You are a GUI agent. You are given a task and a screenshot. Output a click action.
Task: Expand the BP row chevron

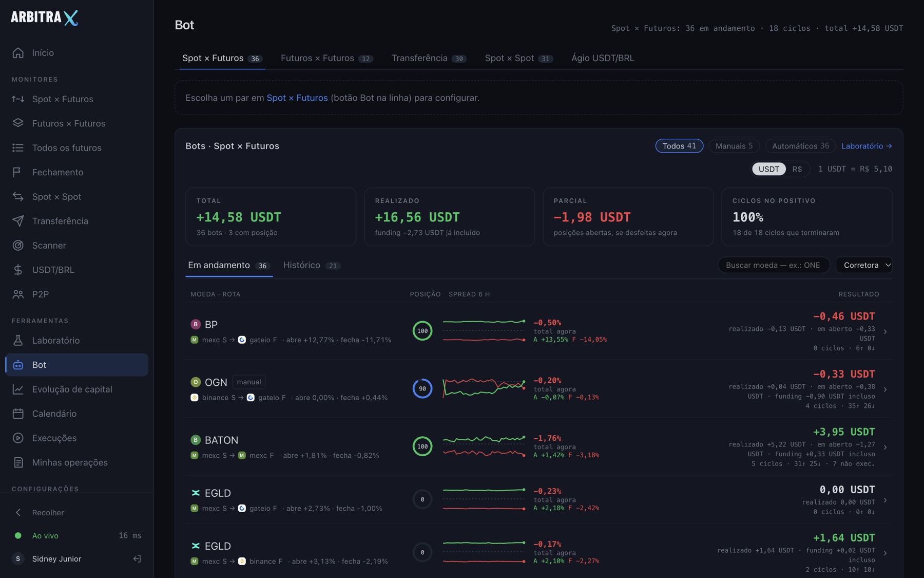tap(885, 332)
